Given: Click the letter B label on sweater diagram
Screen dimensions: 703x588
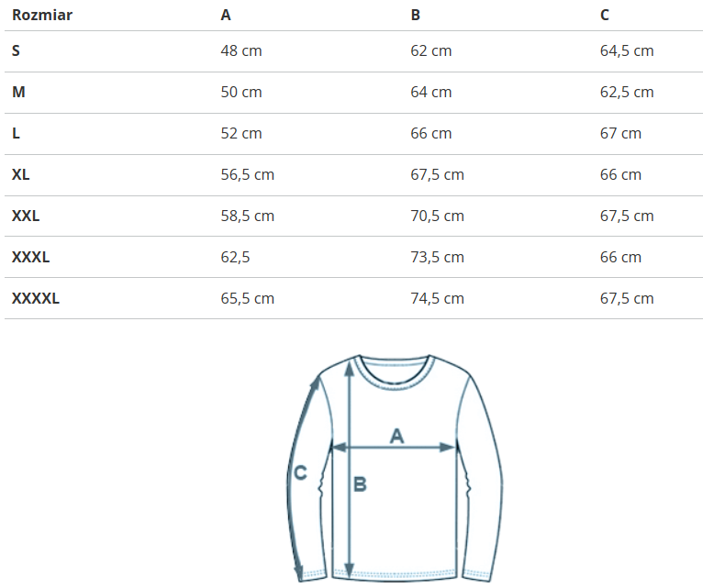Looking at the screenshot, I should pyautogui.click(x=361, y=483).
